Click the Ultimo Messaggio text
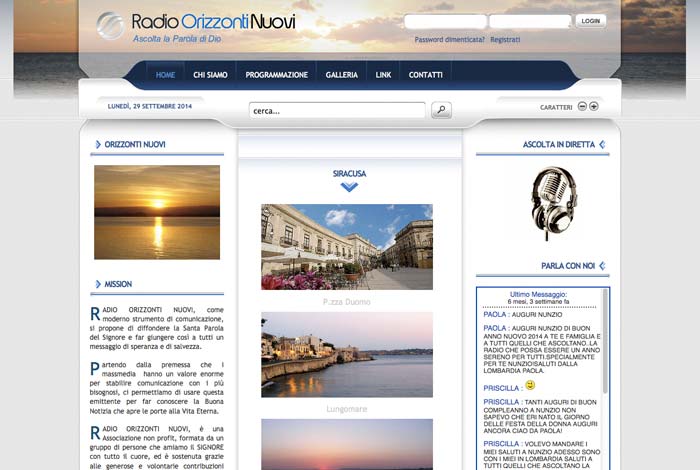The image size is (700, 470). [538, 294]
